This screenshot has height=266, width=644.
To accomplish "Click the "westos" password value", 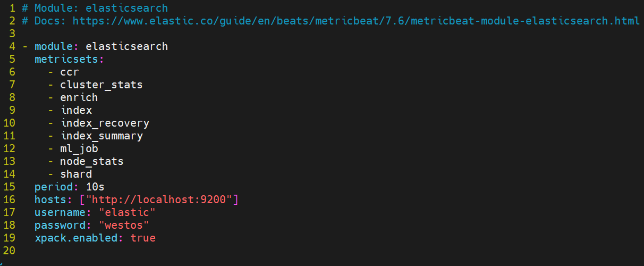I will click(x=124, y=225).
